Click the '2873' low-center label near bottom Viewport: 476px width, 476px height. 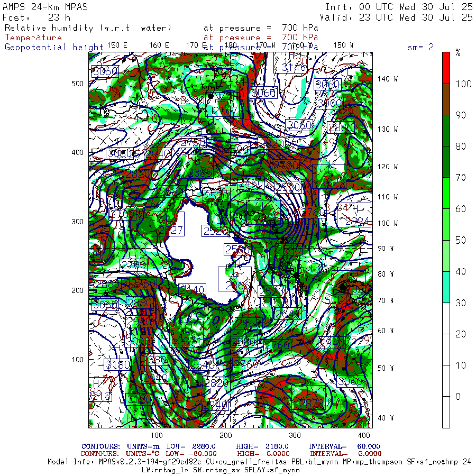pyautogui.click(x=312, y=403)
